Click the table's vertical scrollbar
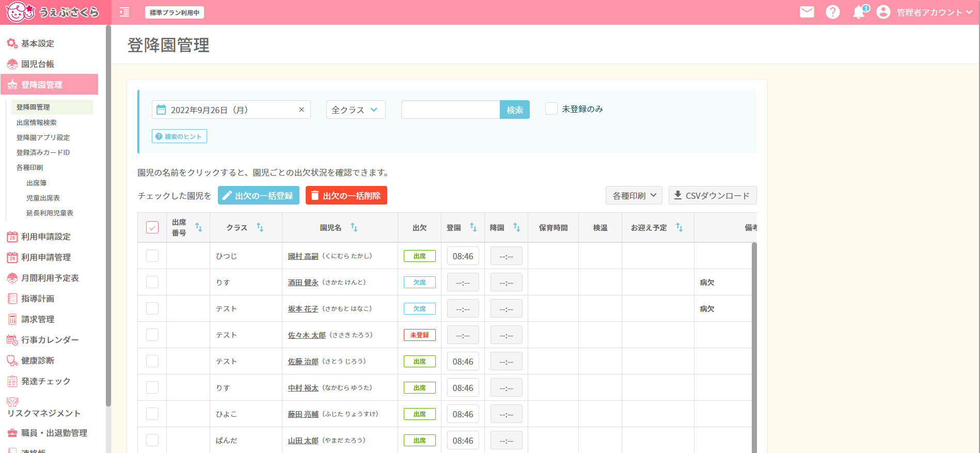The height and width of the screenshot is (453, 980). click(754, 347)
